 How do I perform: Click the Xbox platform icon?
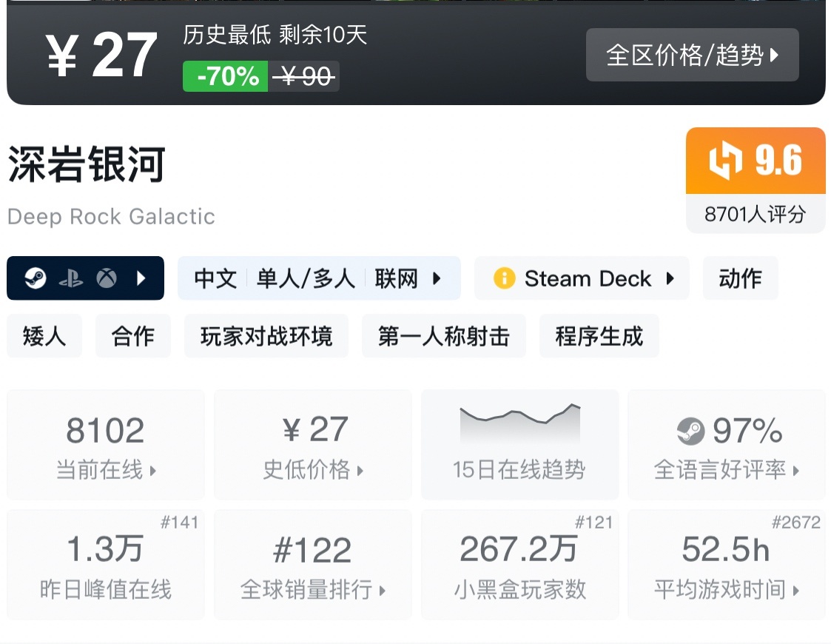coord(107,278)
